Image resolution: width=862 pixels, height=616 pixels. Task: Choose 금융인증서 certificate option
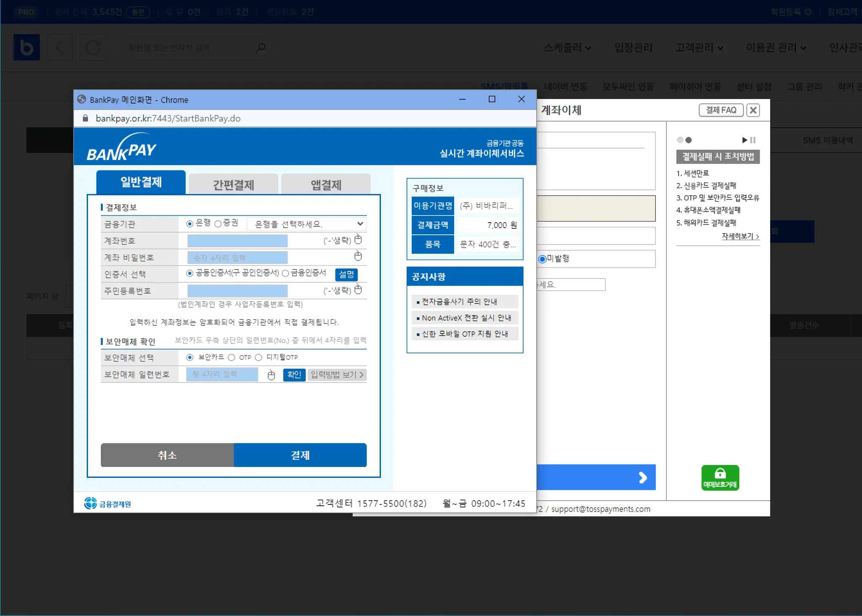285,273
